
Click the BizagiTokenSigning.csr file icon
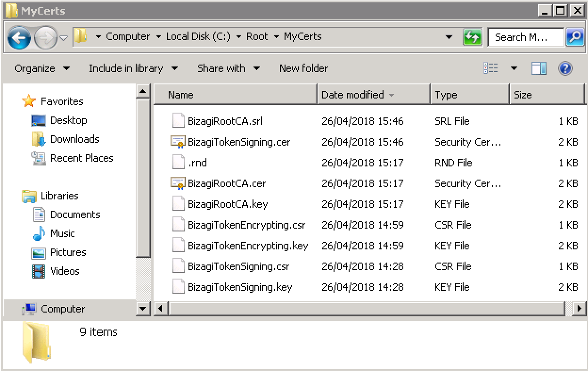[x=178, y=266]
